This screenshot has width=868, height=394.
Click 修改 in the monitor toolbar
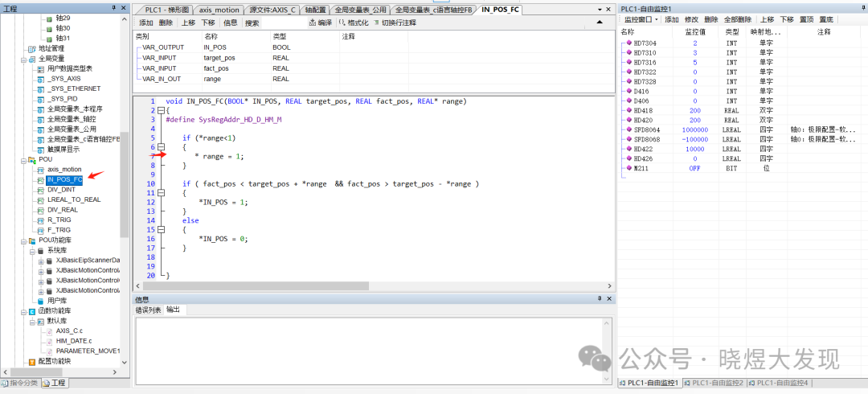click(691, 19)
